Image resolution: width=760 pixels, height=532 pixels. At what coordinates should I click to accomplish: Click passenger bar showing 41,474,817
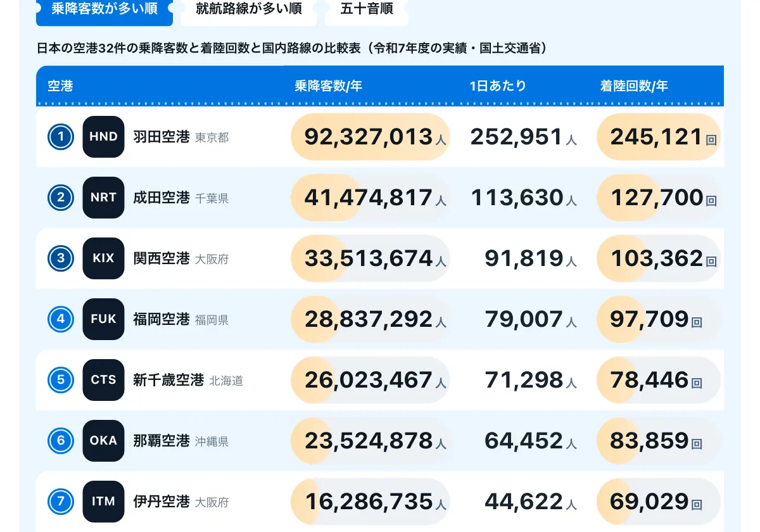pyautogui.click(x=370, y=198)
